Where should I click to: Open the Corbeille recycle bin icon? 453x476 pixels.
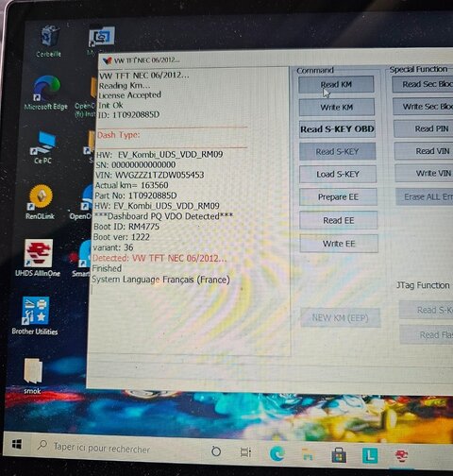(49, 42)
